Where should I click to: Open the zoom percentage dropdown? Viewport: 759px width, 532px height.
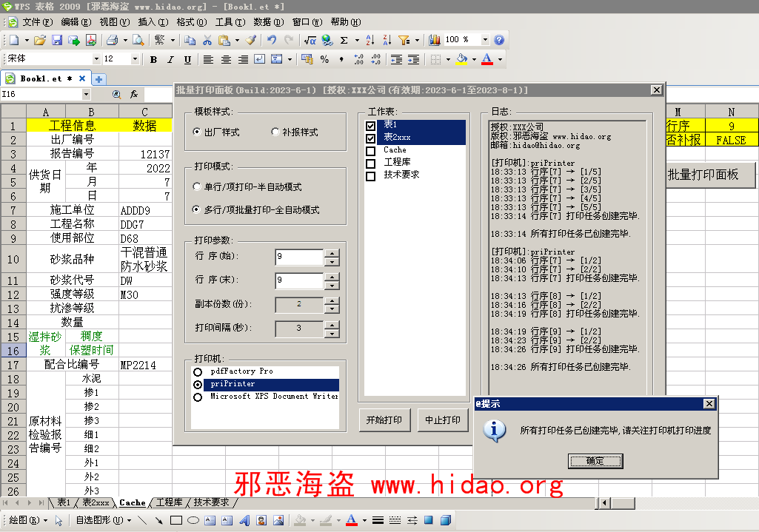(x=485, y=40)
